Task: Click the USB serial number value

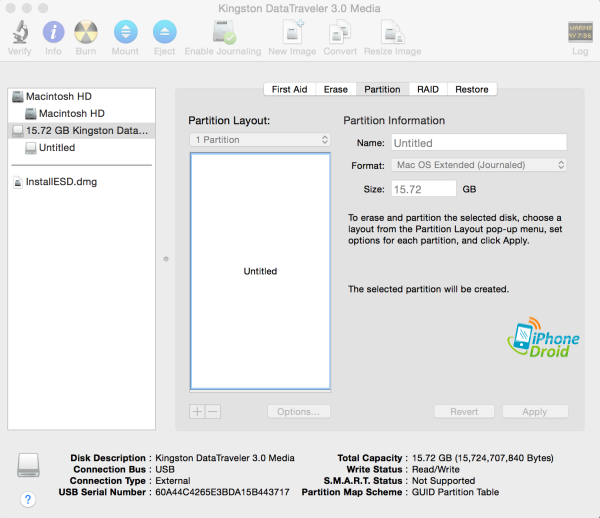Action: 222,492
